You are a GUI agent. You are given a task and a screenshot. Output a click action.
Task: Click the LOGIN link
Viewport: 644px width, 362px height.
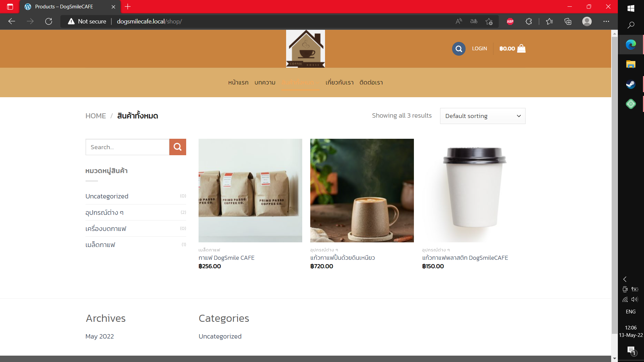pos(479,49)
